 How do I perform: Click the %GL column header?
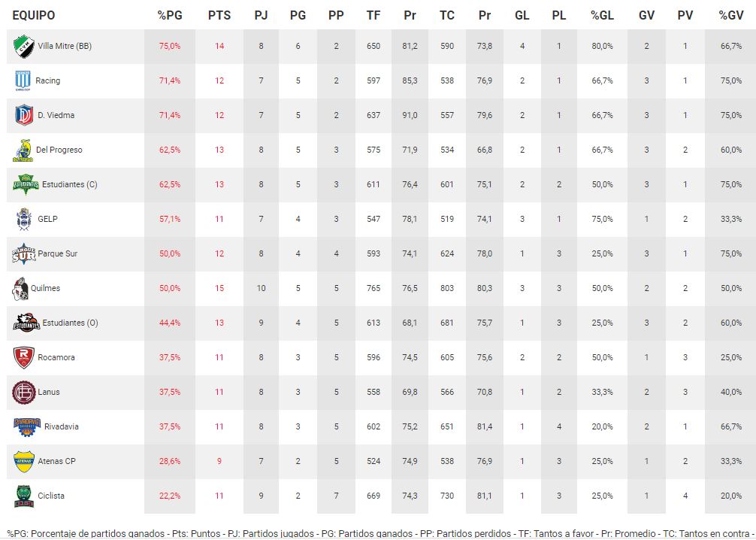pyautogui.click(x=602, y=15)
